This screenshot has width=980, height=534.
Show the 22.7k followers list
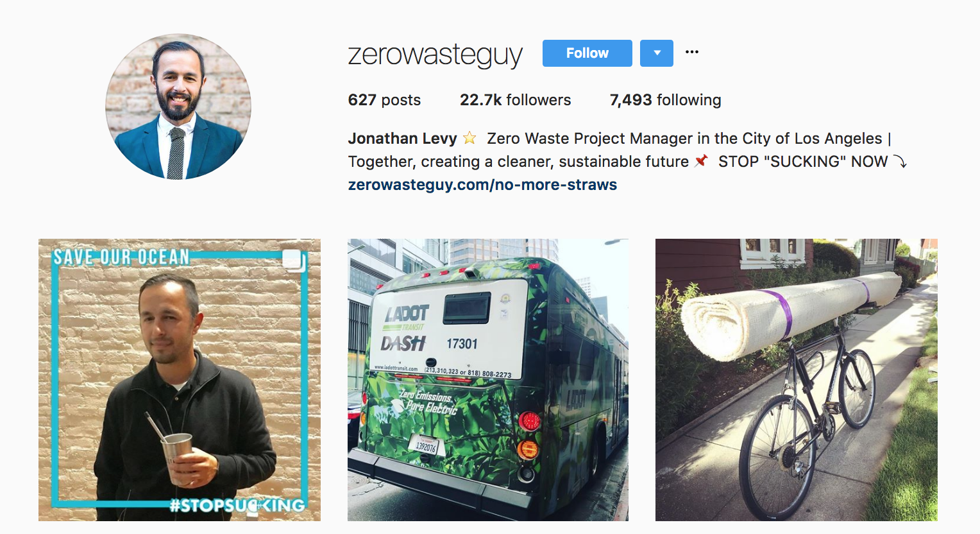(515, 100)
